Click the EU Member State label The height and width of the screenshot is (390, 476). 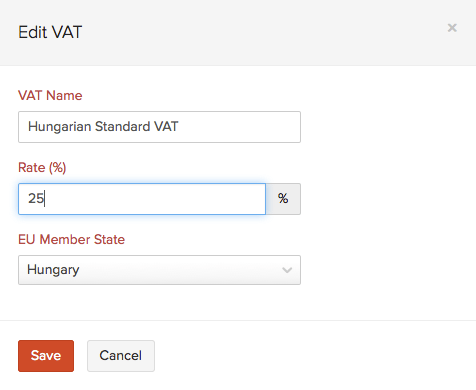(71, 239)
